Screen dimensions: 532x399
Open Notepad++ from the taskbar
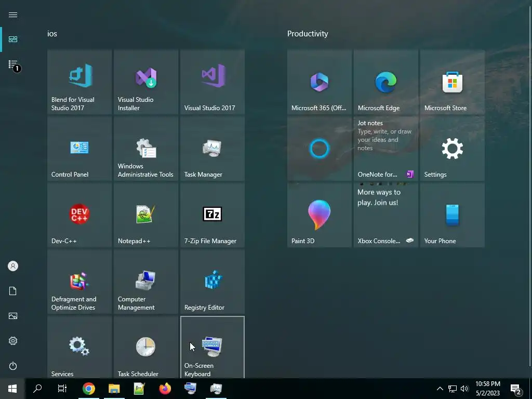click(139, 389)
